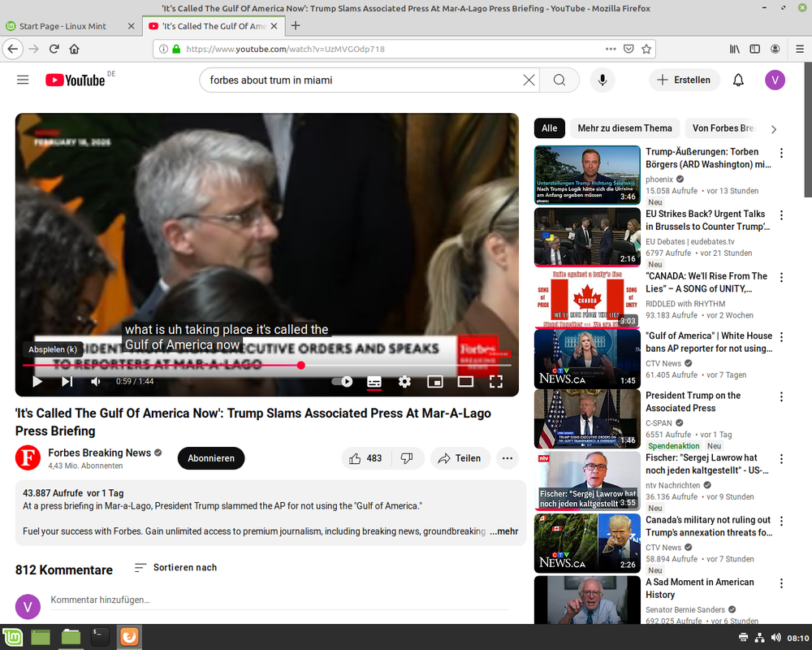The image size is (812, 650).
Task: Open options menu for C-SPAN Trump video
Action: click(781, 396)
